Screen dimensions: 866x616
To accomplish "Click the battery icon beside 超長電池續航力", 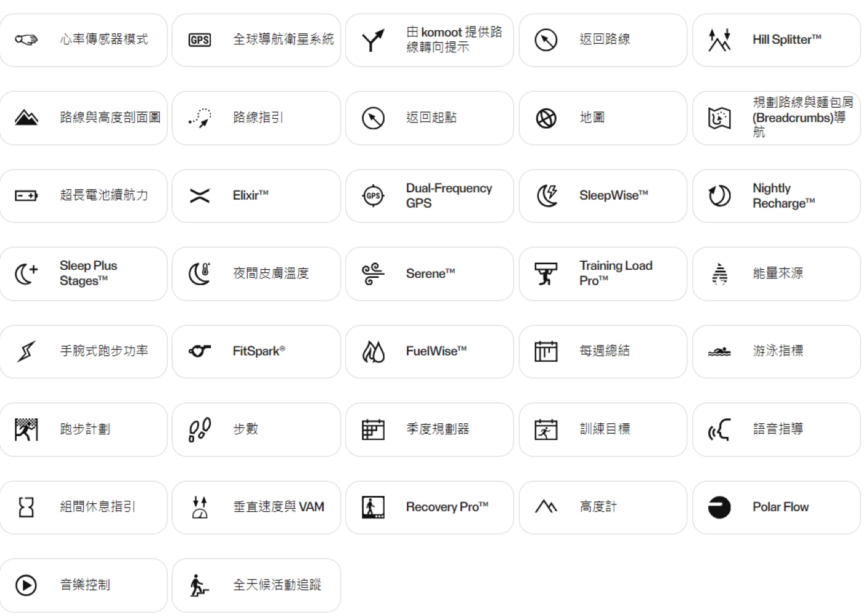I will 26,196.
